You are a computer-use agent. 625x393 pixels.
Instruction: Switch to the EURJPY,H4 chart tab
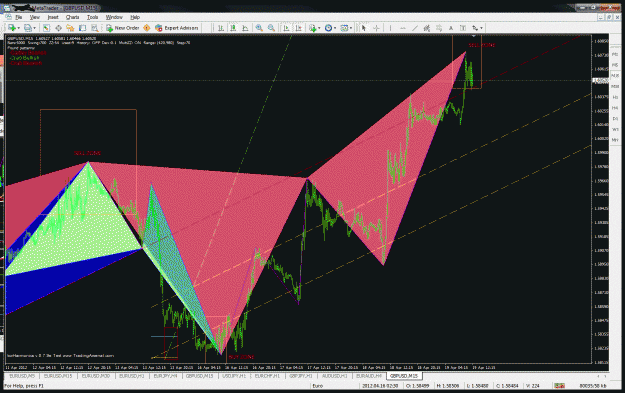pos(165,376)
